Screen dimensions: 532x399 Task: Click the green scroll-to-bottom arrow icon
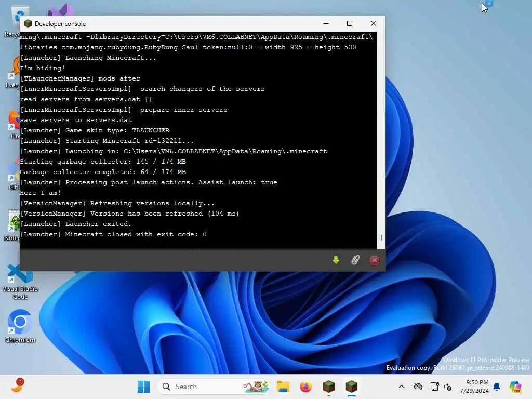coord(336,260)
